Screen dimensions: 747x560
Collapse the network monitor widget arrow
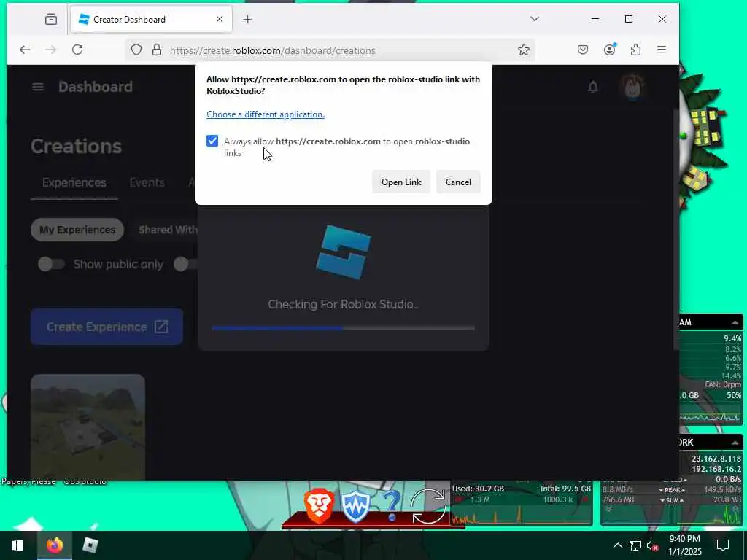point(735,443)
